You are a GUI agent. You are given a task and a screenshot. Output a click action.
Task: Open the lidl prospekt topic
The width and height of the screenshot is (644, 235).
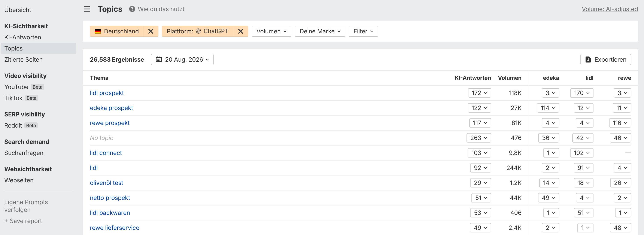click(107, 93)
